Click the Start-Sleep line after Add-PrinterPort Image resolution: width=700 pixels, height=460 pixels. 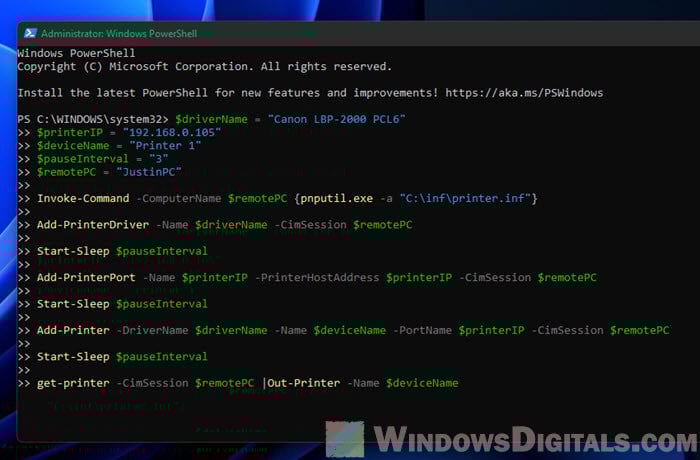[x=122, y=304]
